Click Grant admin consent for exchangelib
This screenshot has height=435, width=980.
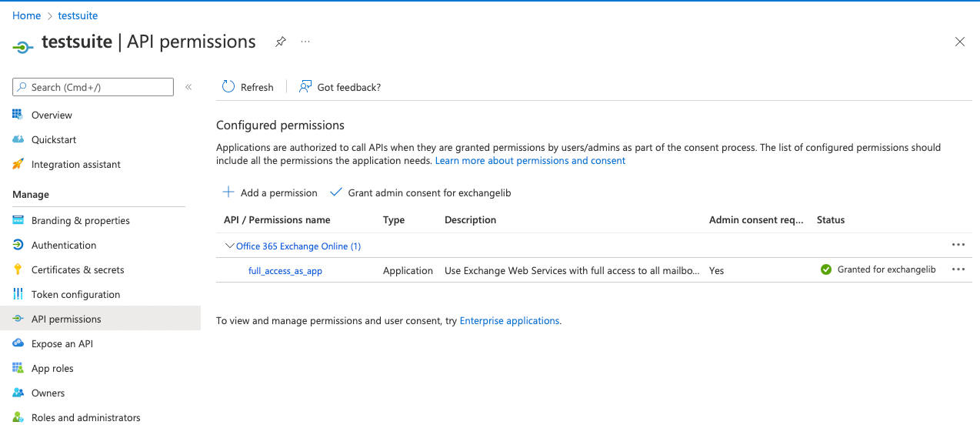coord(421,192)
